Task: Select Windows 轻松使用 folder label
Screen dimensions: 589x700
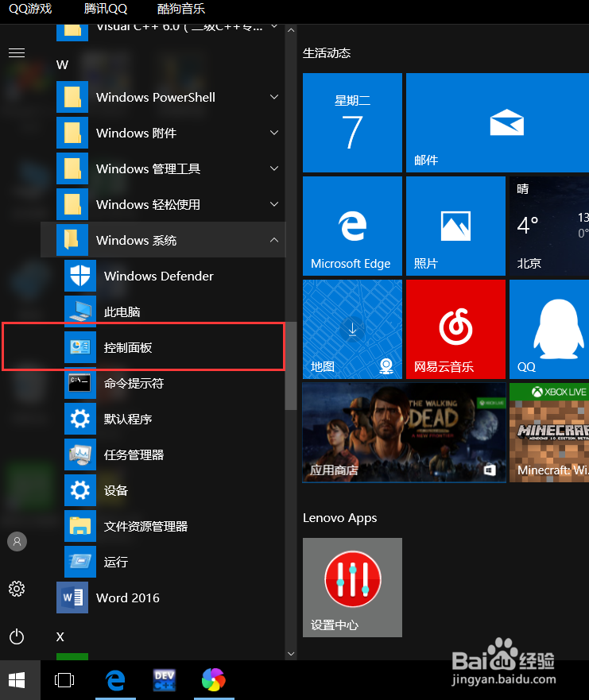Action: (149, 204)
